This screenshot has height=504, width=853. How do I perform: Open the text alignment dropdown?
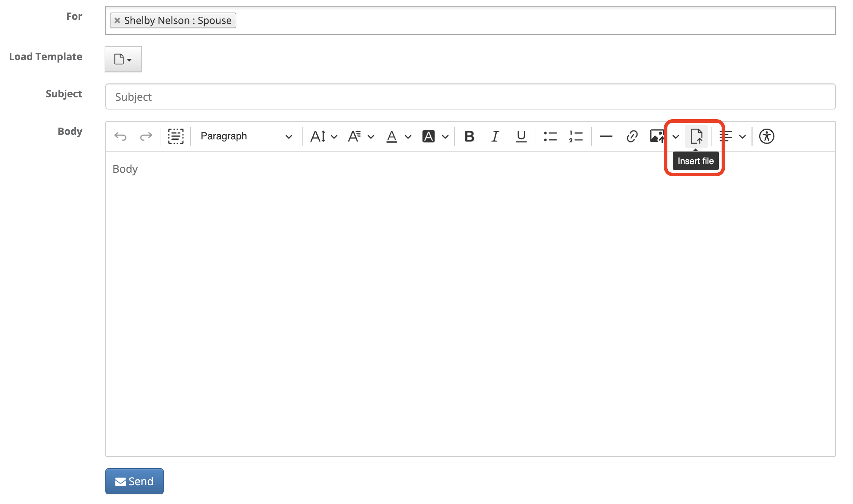pyautogui.click(x=732, y=136)
